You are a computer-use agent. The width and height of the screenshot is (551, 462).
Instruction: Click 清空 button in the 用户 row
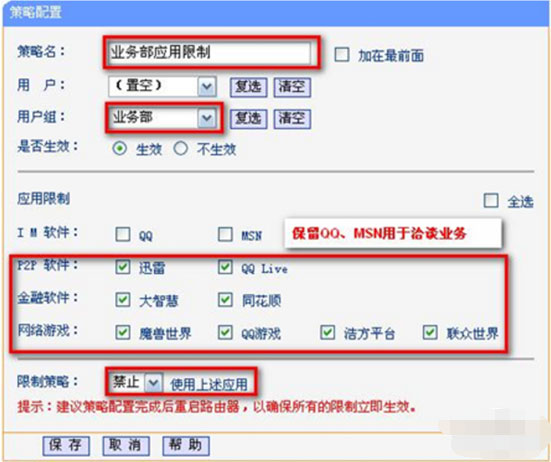tap(292, 87)
